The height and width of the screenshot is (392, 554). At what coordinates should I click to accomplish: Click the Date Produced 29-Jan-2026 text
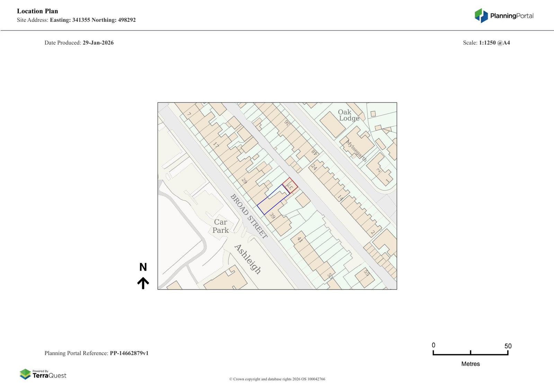tap(79, 43)
